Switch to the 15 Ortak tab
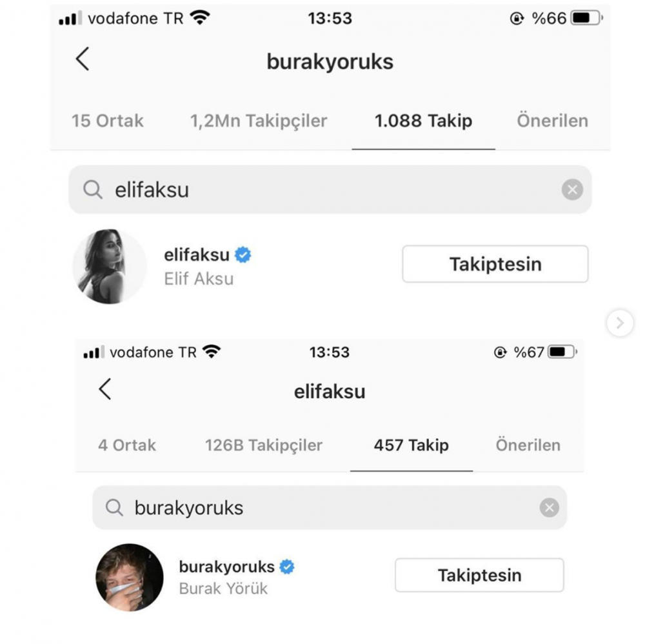The image size is (645, 644). click(107, 121)
